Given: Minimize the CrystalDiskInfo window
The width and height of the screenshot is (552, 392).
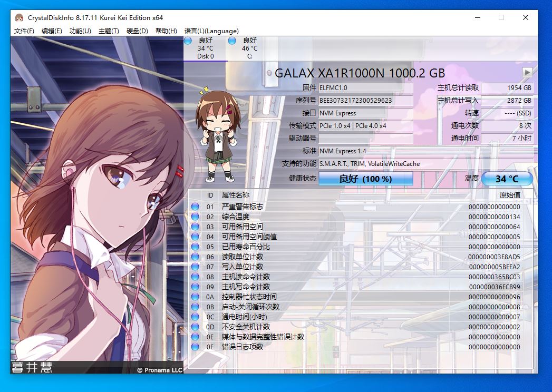Looking at the screenshot, I should tap(477, 17).
